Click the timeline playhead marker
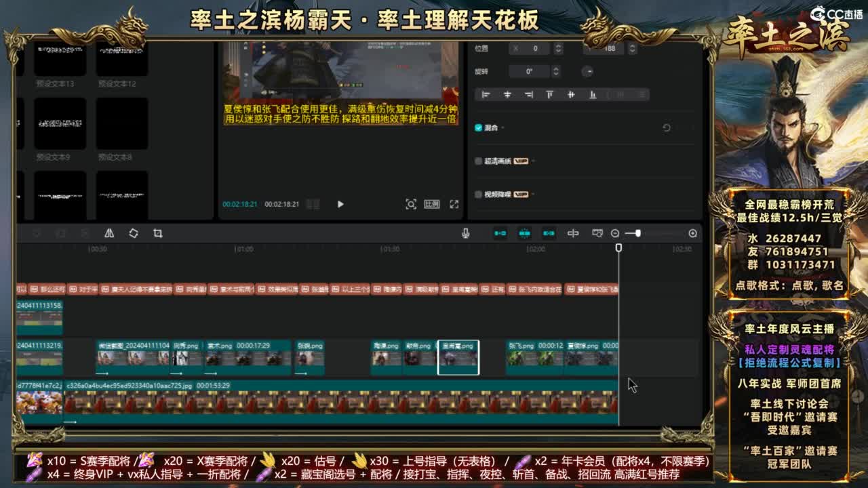The height and width of the screenshot is (488, 868). pyautogui.click(x=618, y=248)
